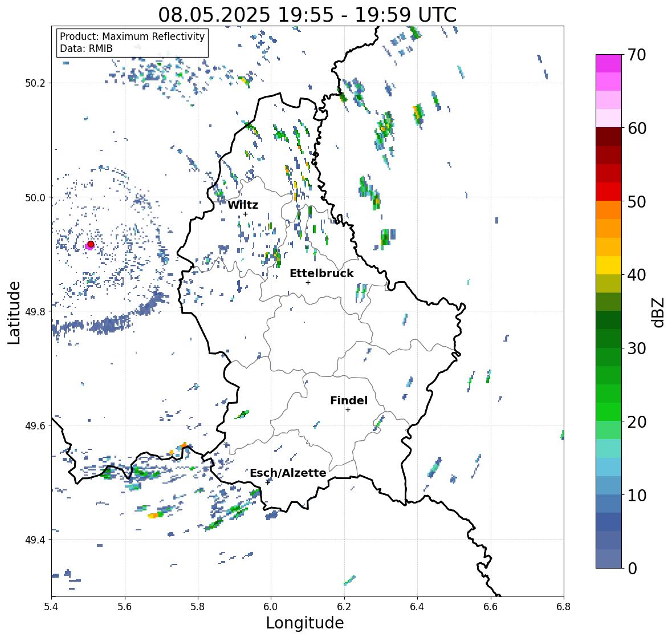Click the colorbar tick label 60
The width and height of the screenshot is (672, 637).
point(637,128)
